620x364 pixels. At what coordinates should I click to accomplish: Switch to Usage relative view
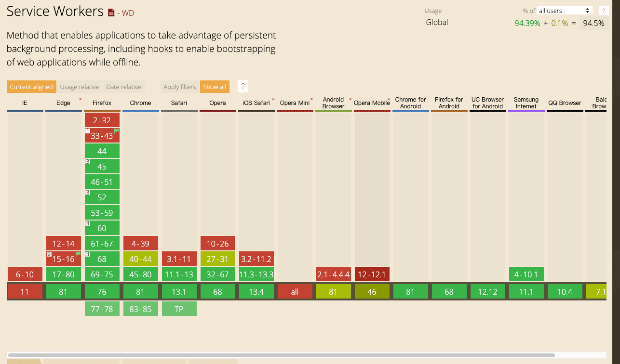click(x=80, y=87)
